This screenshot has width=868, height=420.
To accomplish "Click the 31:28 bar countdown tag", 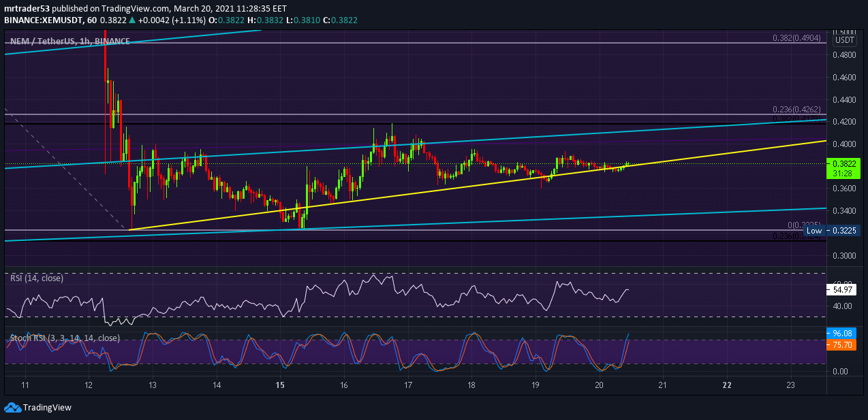I will pos(843,174).
